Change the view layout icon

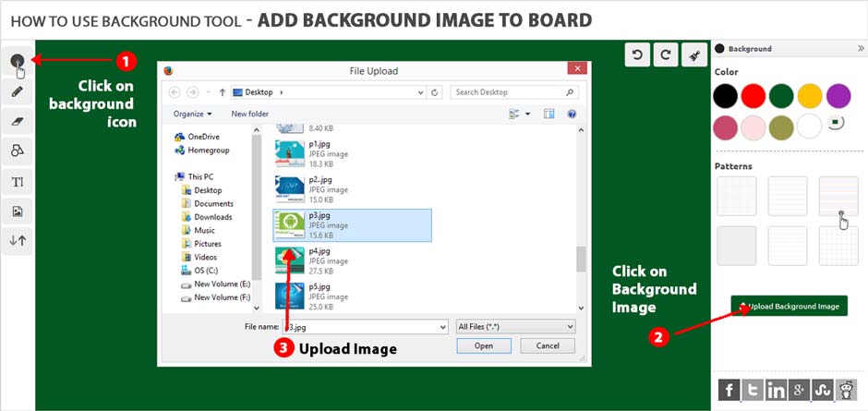coord(513,114)
